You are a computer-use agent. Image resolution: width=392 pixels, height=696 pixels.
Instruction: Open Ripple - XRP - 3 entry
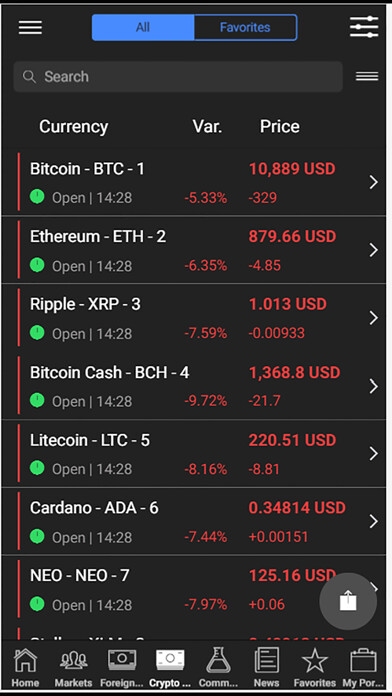[194, 317]
